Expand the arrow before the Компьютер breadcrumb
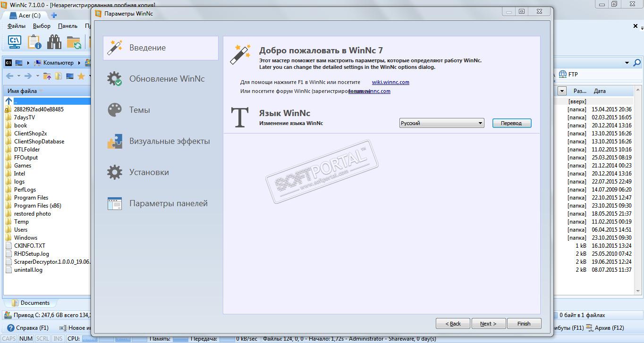The height and width of the screenshot is (343, 644). [28, 62]
